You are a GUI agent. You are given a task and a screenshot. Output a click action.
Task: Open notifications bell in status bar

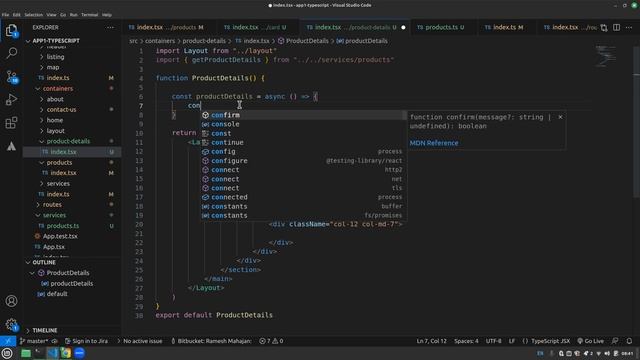pyautogui.click(x=629, y=341)
